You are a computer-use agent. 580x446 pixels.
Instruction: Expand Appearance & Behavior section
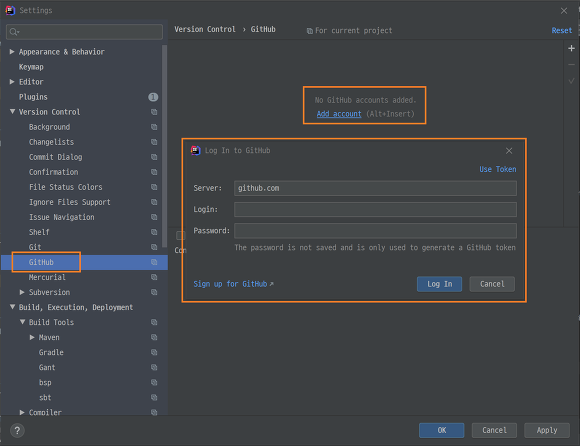[12, 52]
